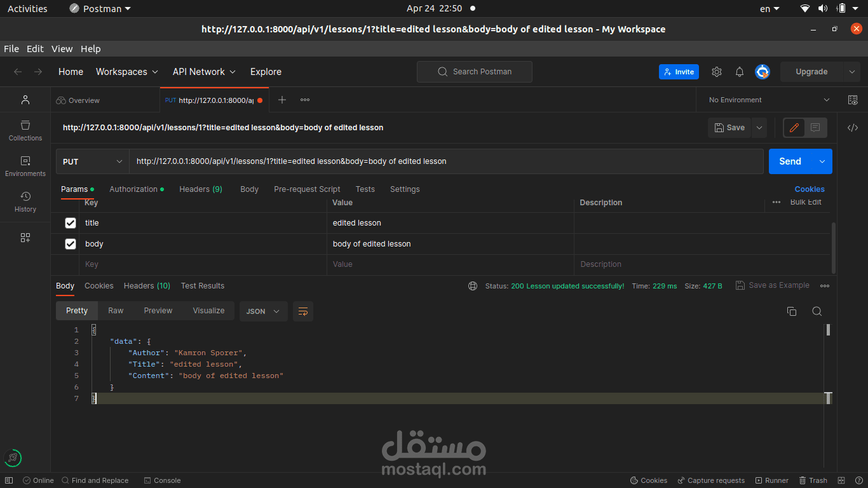Click Save as Example
868x488 pixels.
pyautogui.click(x=773, y=286)
